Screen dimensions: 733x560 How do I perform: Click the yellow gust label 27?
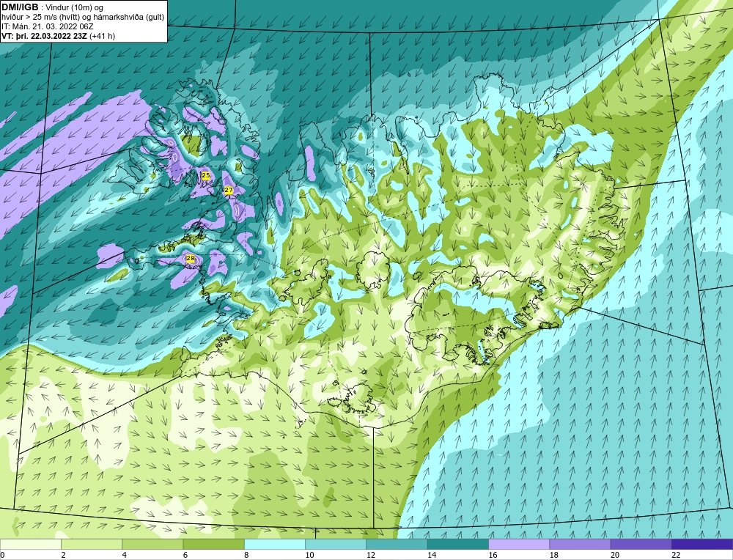pyautogui.click(x=229, y=191)
